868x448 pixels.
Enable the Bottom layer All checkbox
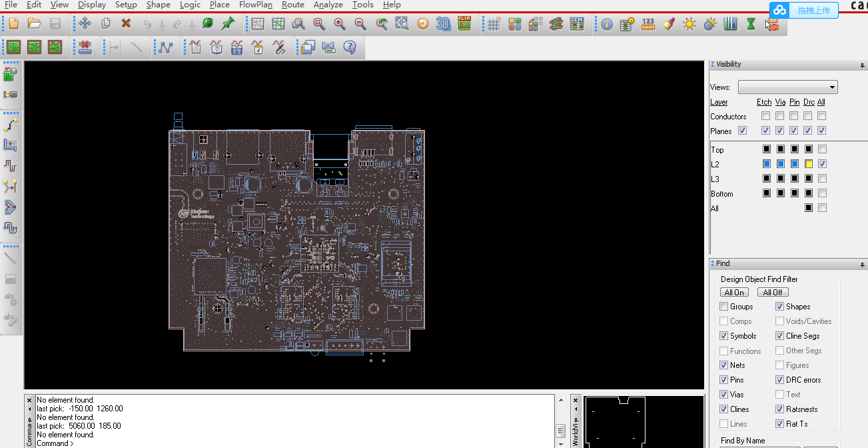tap(822, 193)
